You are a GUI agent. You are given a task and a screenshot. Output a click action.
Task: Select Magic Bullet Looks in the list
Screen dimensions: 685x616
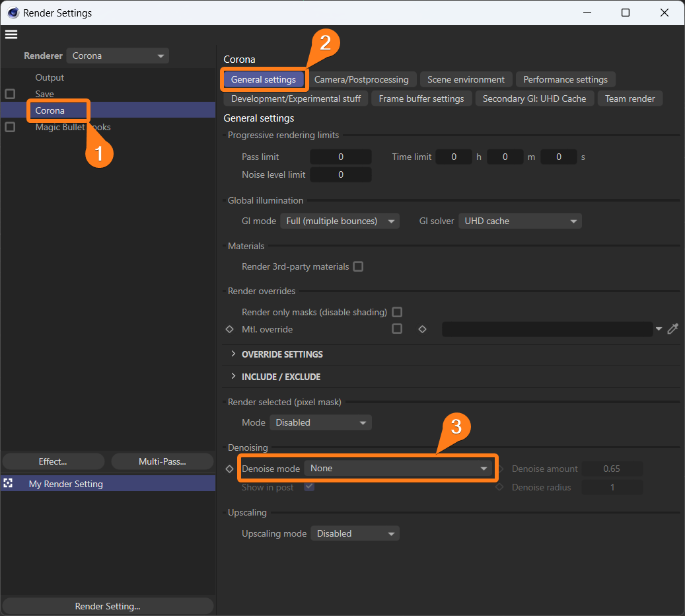(73, 127)
